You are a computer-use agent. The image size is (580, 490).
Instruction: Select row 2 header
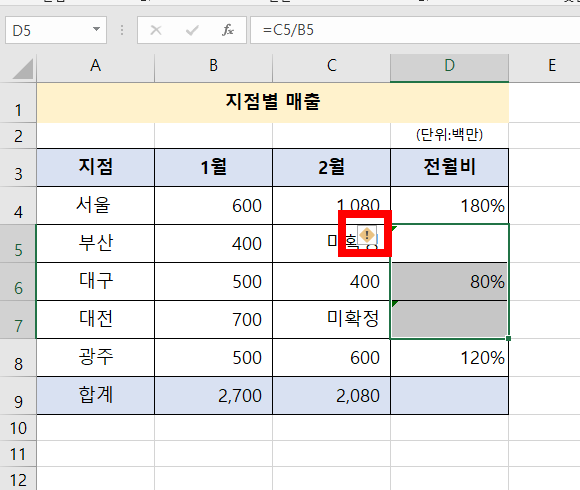tap(18, 136)
